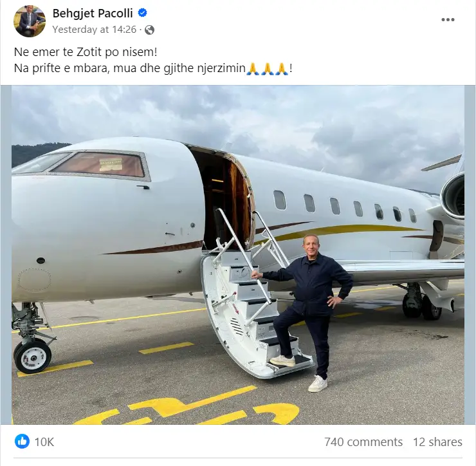
Task: Click the last praying hands emoji
Action: (281, 69)
